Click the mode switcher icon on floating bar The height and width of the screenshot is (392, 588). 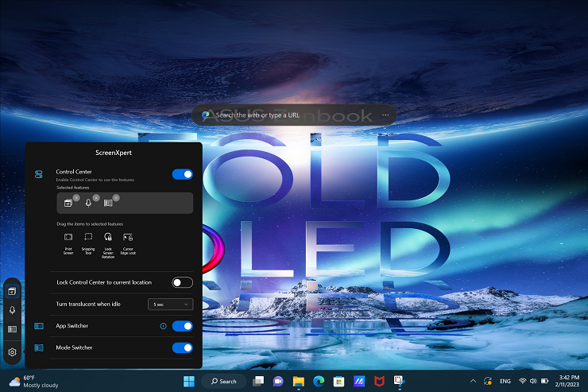coord(12,329)
